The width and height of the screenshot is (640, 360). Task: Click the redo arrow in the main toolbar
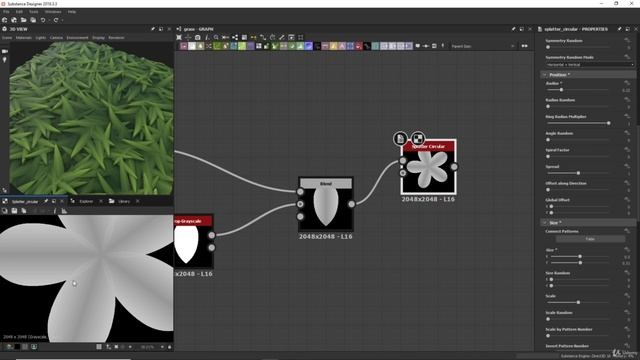click(56, 20)
